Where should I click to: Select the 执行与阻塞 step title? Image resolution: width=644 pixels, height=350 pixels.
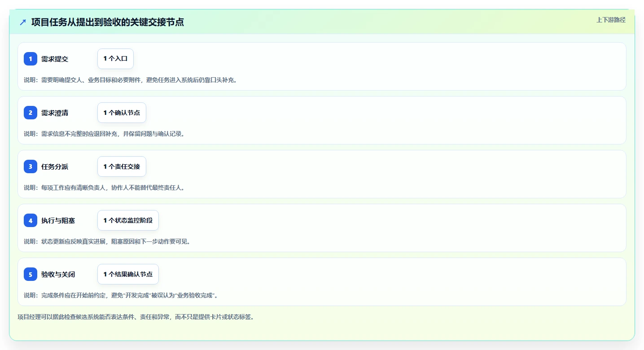[x=58, y=220]
